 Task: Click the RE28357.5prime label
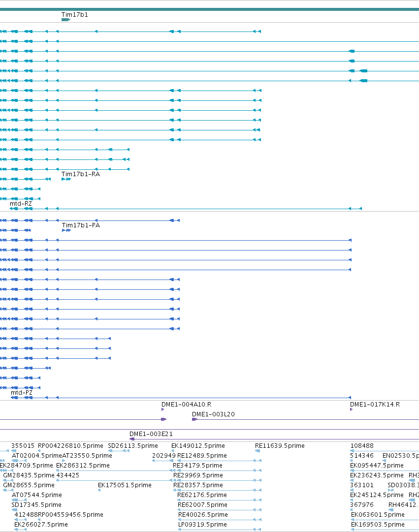(198, 485)
